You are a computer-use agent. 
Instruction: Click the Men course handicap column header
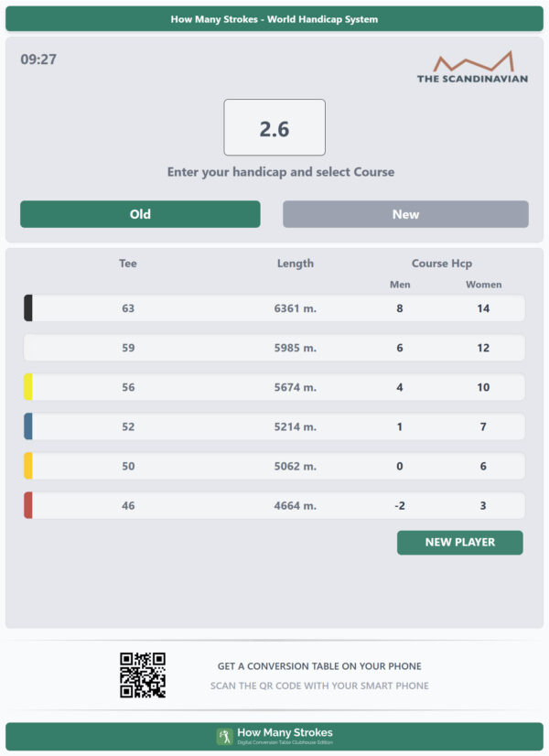400,285
